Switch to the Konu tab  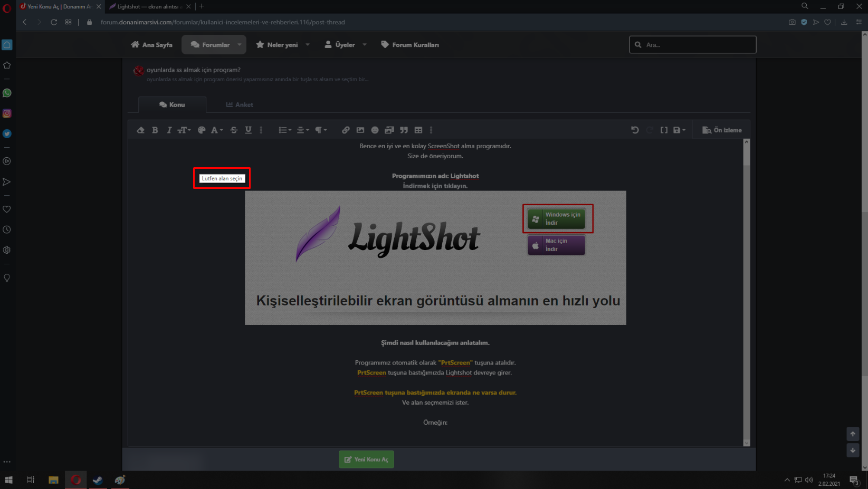click(x=172, y=105)
